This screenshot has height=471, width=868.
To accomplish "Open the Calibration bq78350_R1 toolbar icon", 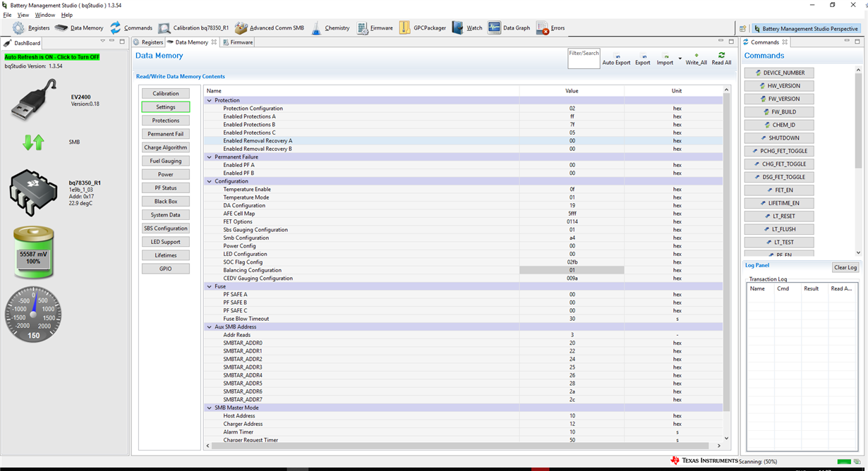I will coord(164,28).
